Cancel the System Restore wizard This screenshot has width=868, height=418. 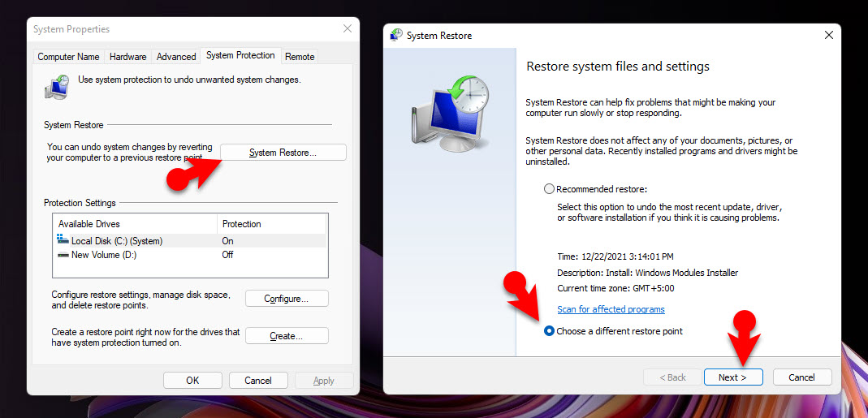pyautogui.click(x=802, y=377)
